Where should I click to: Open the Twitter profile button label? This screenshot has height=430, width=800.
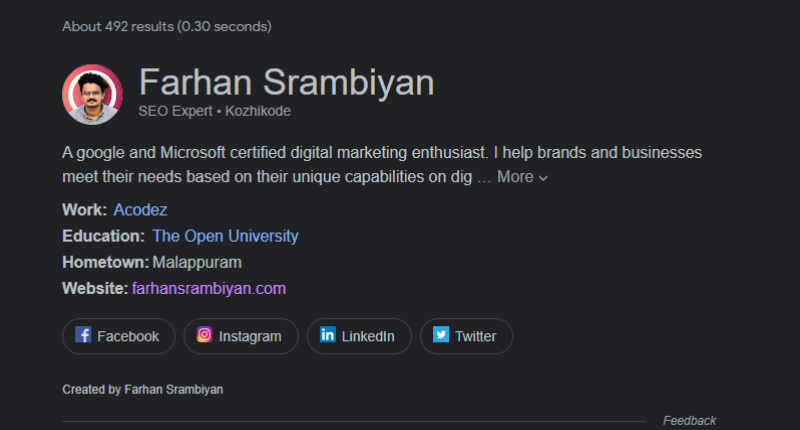click(x=475, y=337)
